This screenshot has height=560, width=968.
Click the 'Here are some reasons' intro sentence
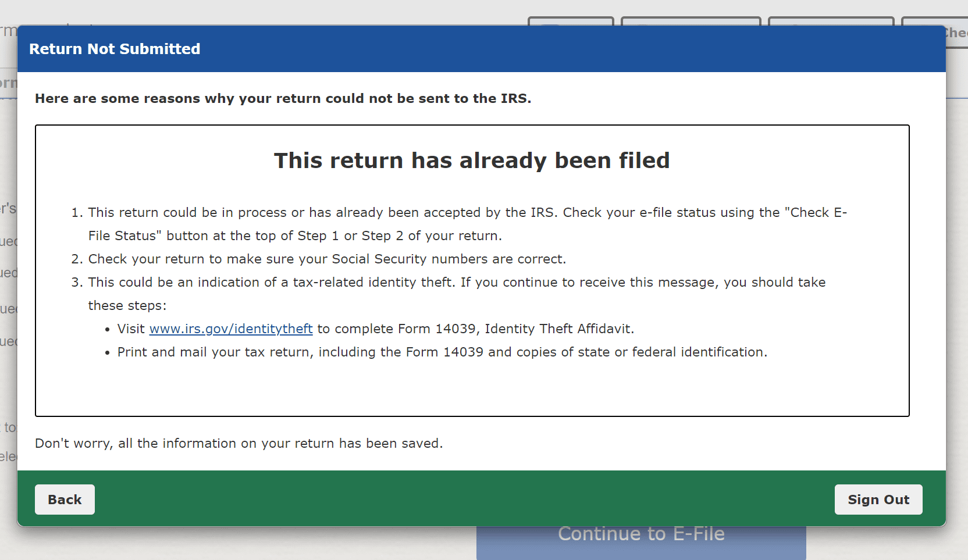point(283,98)
